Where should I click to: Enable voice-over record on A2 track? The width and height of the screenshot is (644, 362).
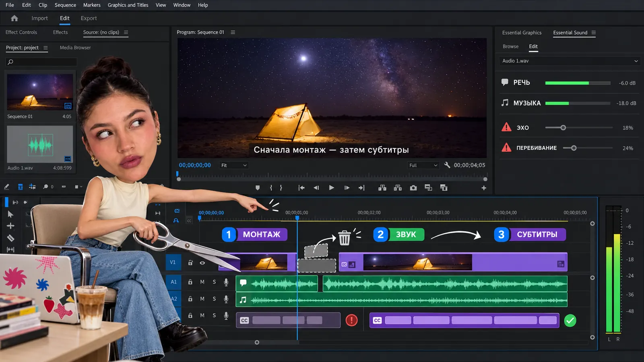point(226,299)
